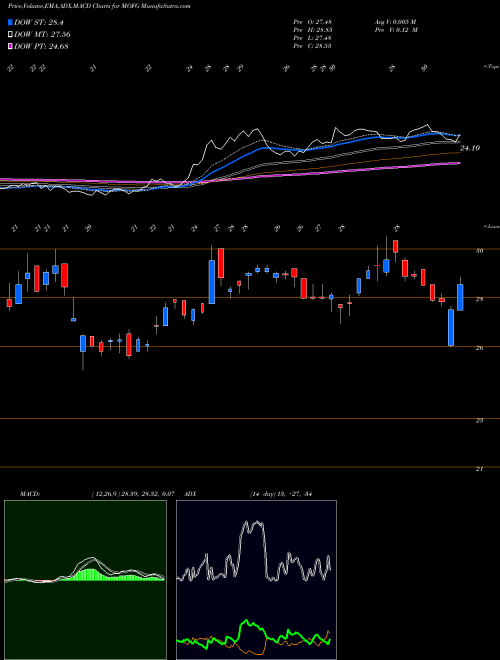This screenshot has width=500, height=660.
Task: Click the 'ADX' indicator heading
Action: [x=190, y=494]
